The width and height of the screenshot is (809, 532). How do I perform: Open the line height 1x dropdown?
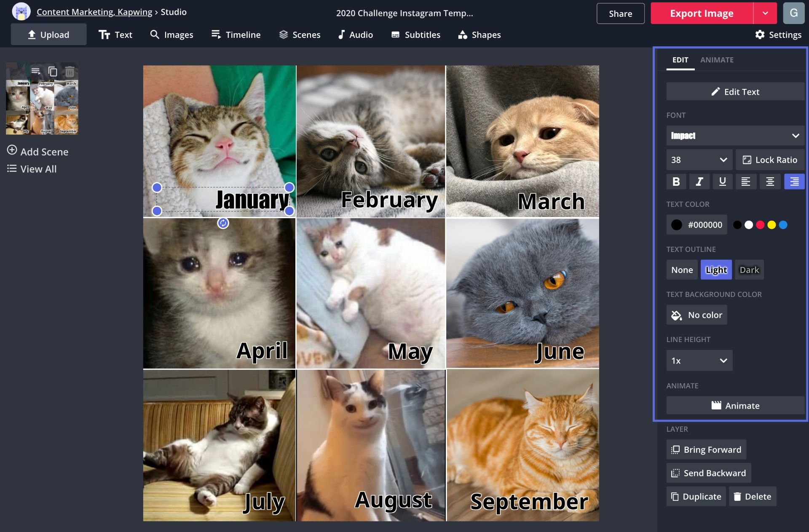click(x=699, y=361)
